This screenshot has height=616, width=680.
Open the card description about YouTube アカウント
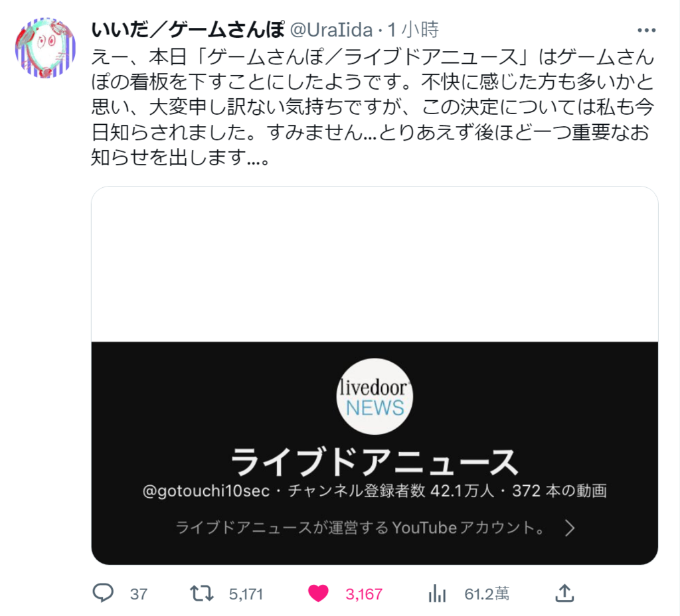pyautogui.click(x=360, y=528)
